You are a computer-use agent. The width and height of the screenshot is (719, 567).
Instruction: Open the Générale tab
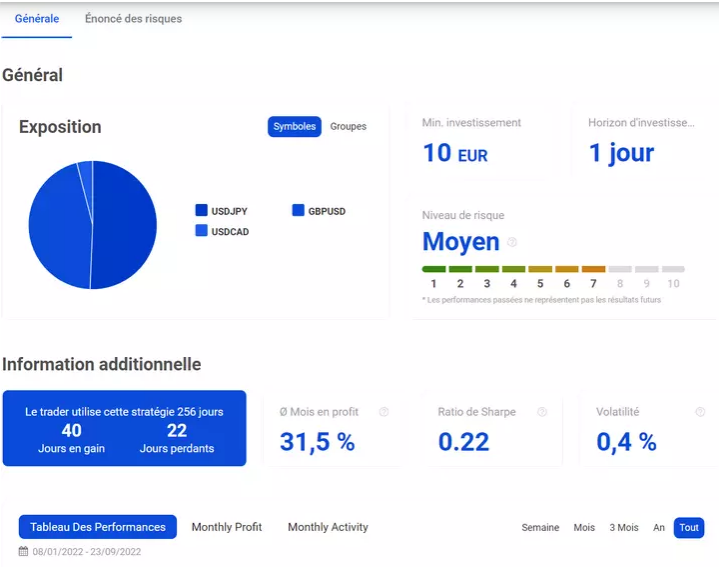pyautogui.click(x=37, y=19)
